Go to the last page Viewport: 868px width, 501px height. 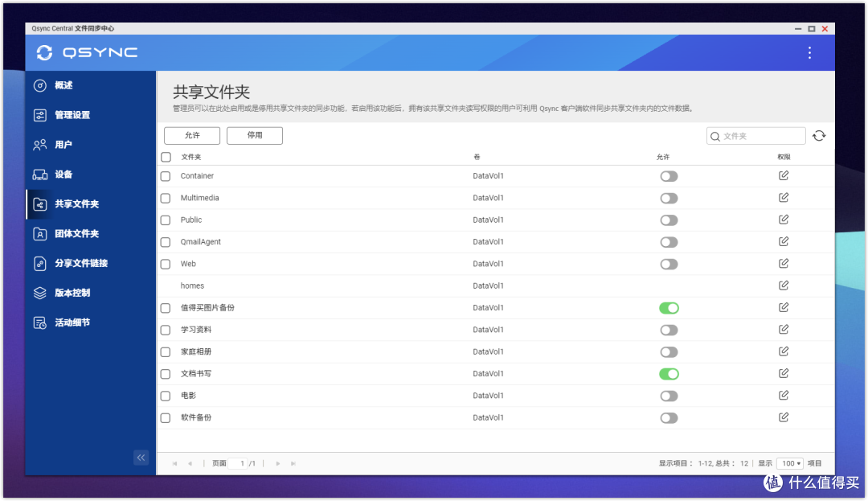293,463
